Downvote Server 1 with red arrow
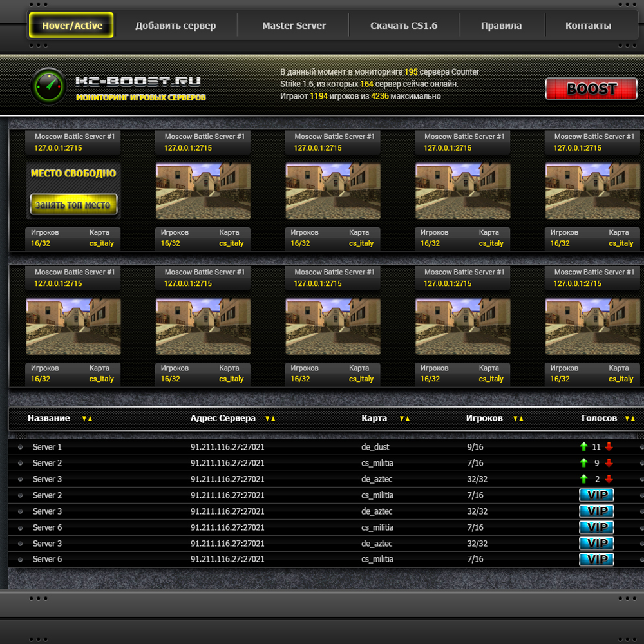This screenshot has width=644, height=644. [609, 447]
